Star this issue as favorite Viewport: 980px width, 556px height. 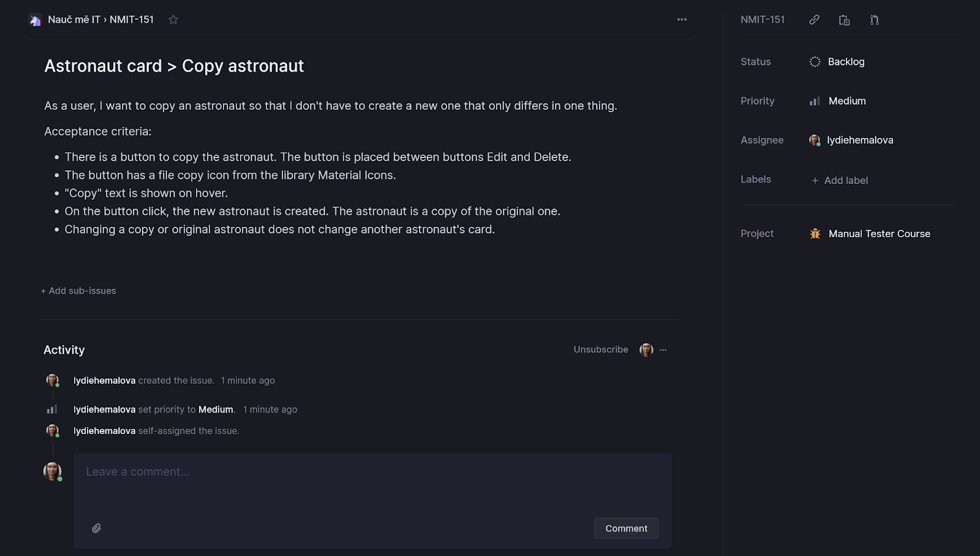click(173, 20)
